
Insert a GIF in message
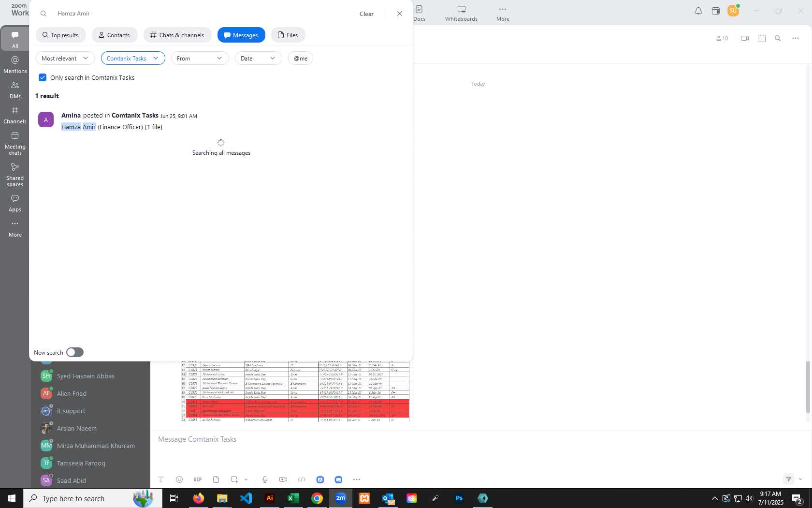point(198,479)
